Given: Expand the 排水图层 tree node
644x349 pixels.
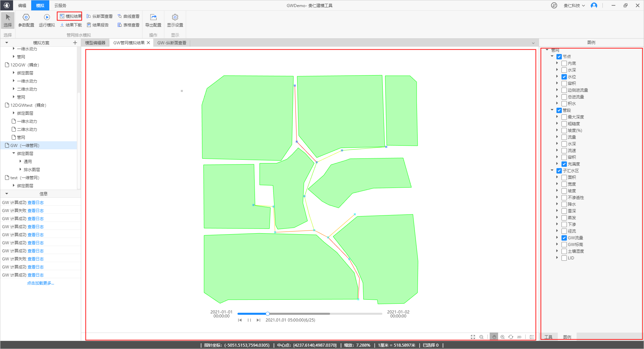Looking at the screenshot, I should click(x=20, y=169).
